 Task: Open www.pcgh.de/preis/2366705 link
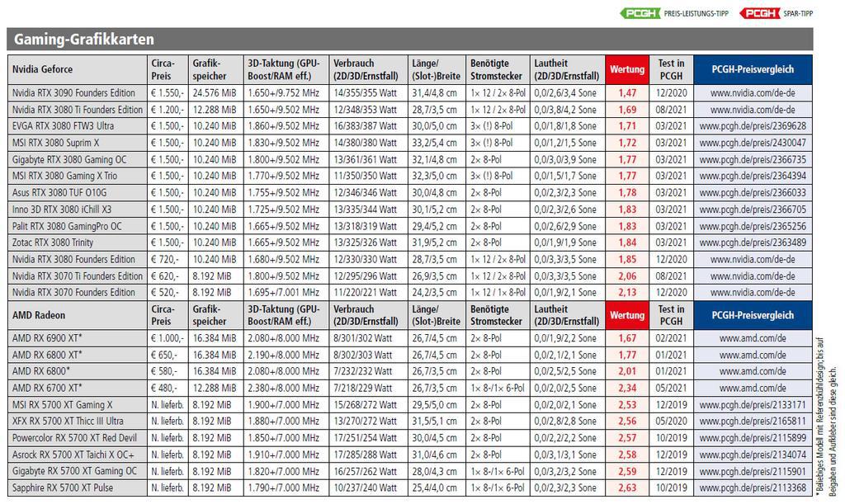point(753,210)
